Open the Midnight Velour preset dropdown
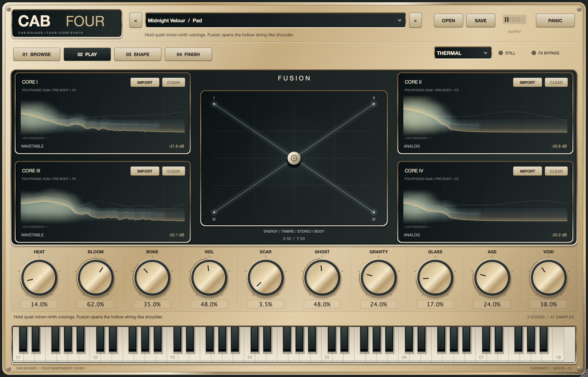The image size is (588, 377). [x=275, y=20]
